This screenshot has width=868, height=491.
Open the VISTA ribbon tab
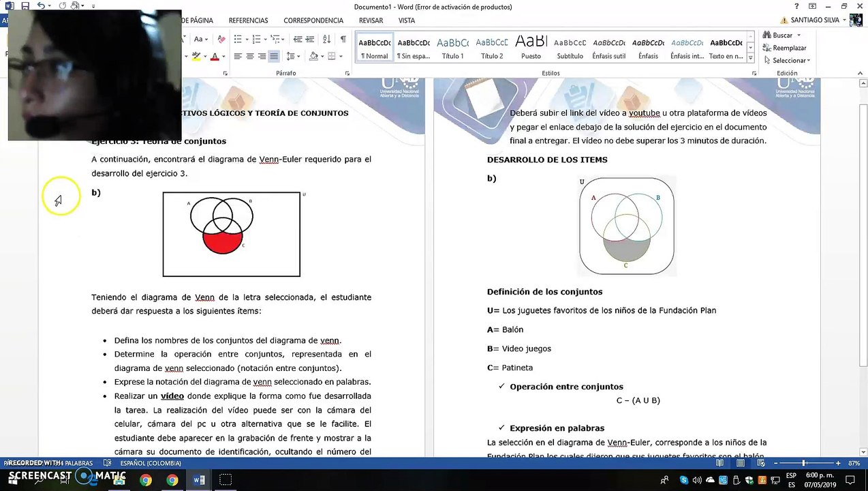coord(407,20)
